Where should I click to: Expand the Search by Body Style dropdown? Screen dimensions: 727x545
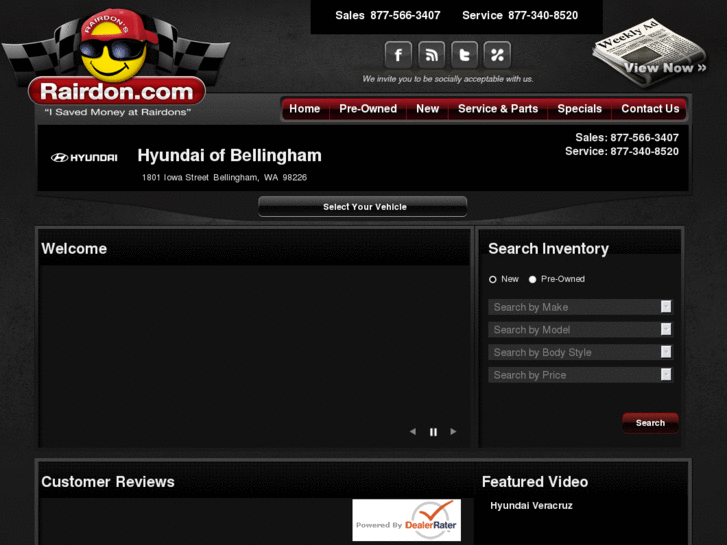click(580, 353)
